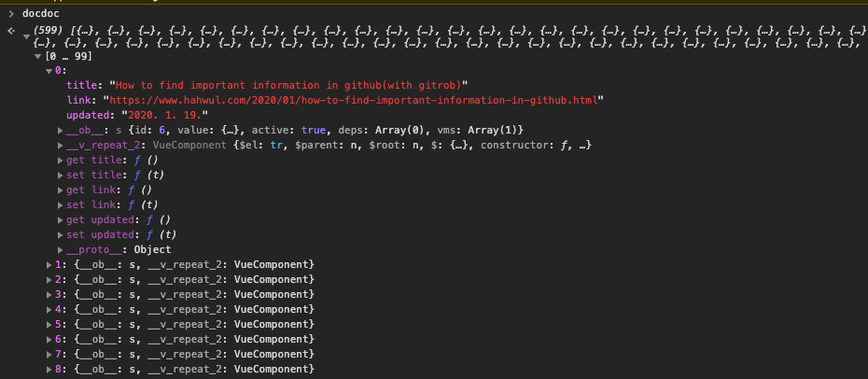Open the hahwul.com link string value
The image size is (868, 379).
pyautogui.click(x=354, y=101)
